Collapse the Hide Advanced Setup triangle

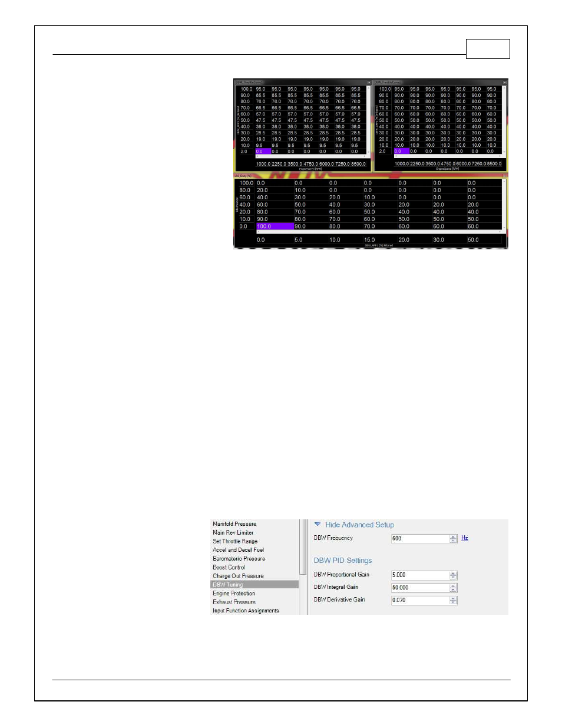tap(318, 524)
